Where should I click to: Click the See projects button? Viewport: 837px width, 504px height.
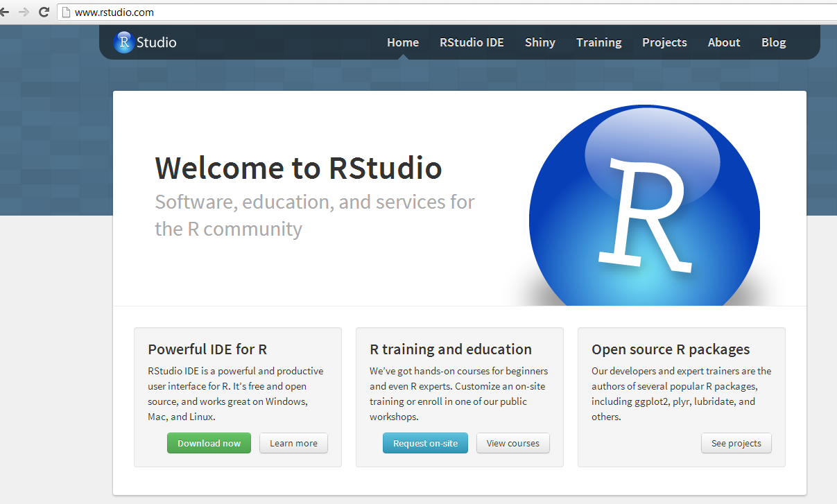(736, 443)
